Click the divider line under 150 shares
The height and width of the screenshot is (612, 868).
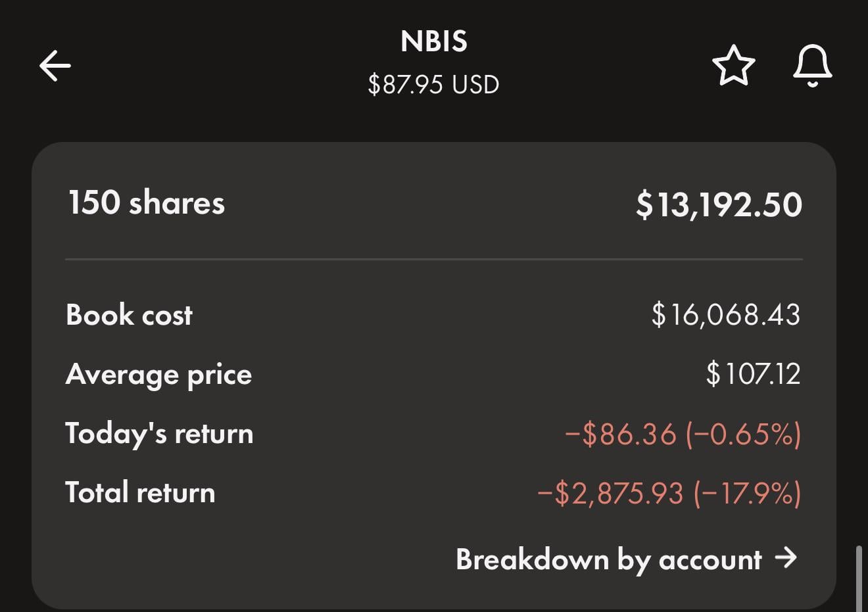(x=434, y=260)
